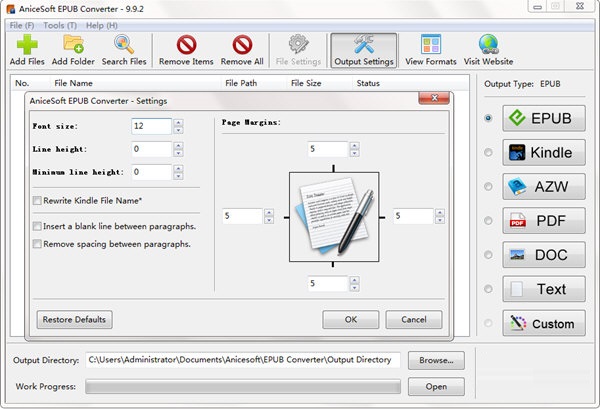Decrease left page margin with down arrow
600x409 pixels.
pyautogui.click(x=269, y=220)
